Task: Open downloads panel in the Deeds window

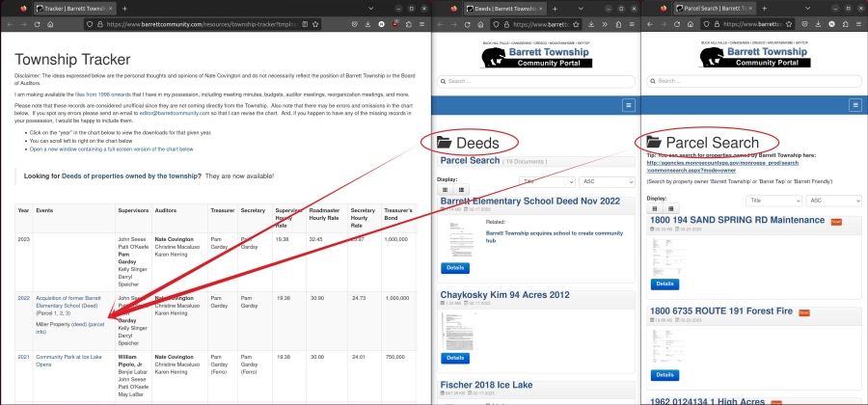Action: point(591,24)
